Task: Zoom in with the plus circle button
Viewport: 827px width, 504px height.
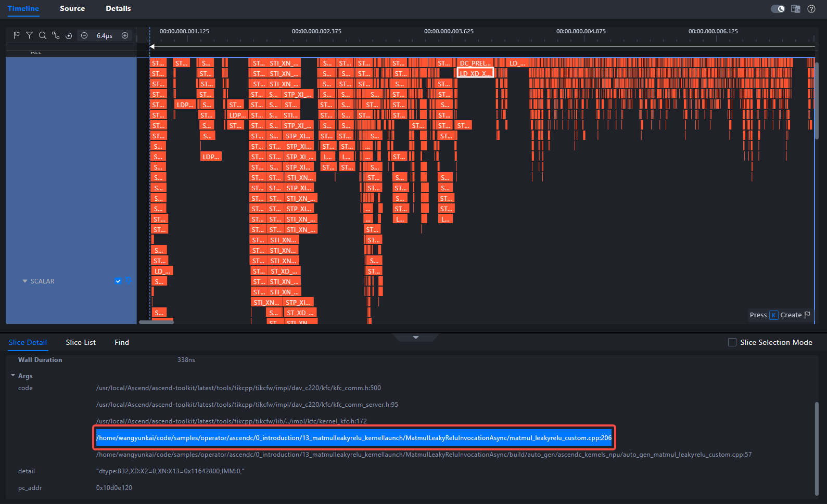Action: pos(125,35)
